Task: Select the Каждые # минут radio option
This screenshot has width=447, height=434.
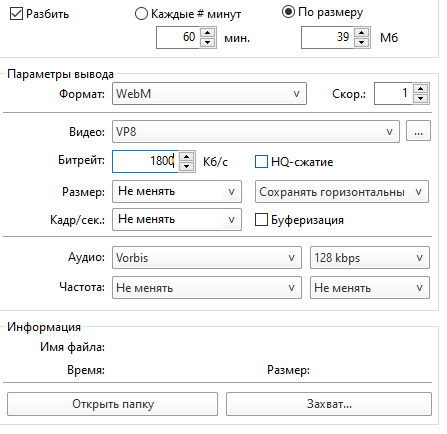Action: [x=141, y=14]
